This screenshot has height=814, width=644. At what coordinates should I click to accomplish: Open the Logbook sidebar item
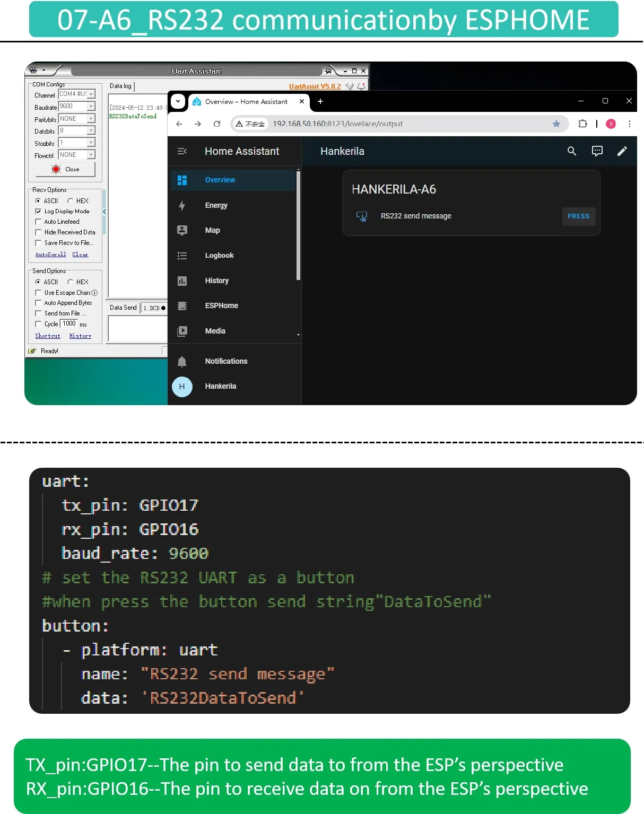(x=219, y=255)
